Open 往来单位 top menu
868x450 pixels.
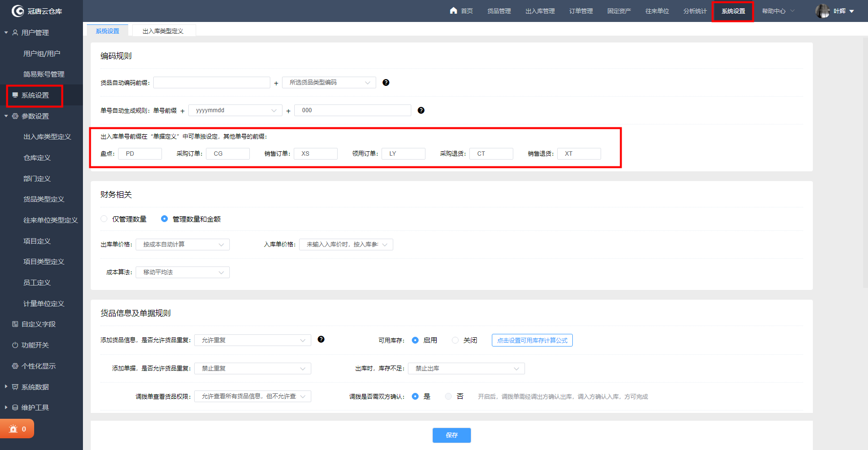(657, 11)
